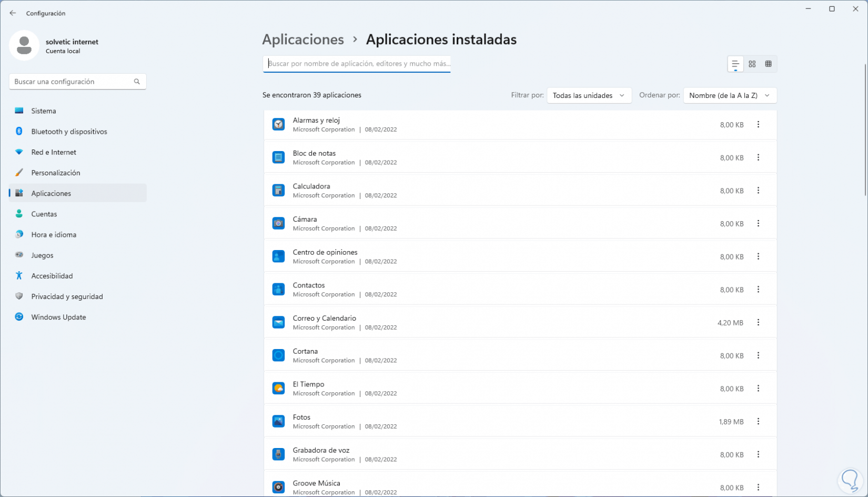Open Accesibilidad settings
Viewport: 868px width, 497px height.
point(78,276)
